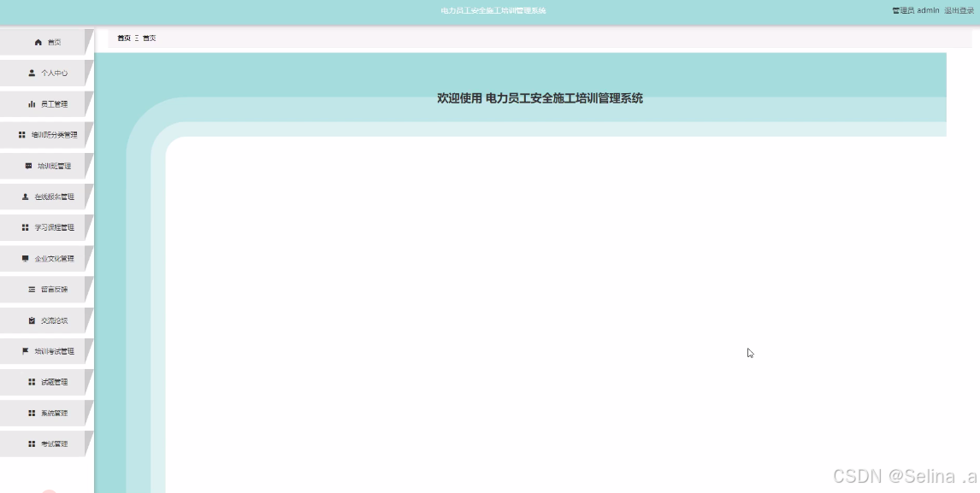Screen dimensions: 980x493
Task: Click the grid icon beside 系统管理
Action: coord(32,413)
